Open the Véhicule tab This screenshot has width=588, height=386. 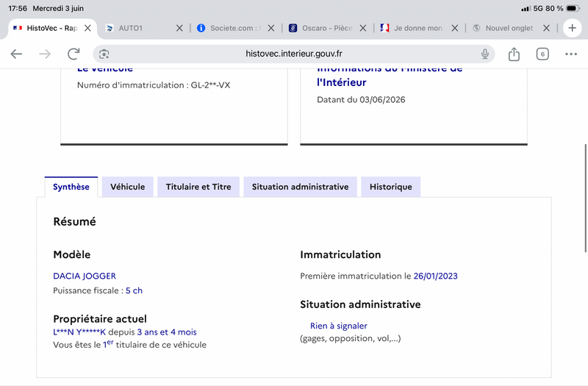[127, 187]
